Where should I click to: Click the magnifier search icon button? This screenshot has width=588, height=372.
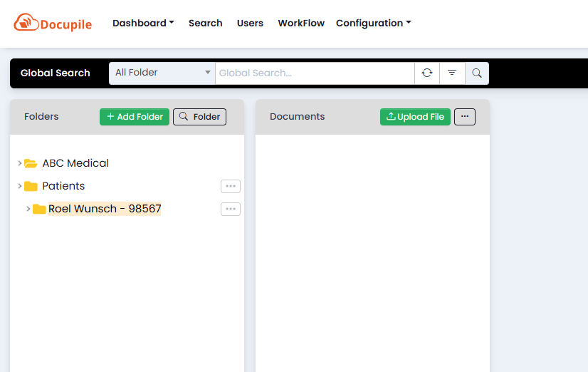coord(477,73)
